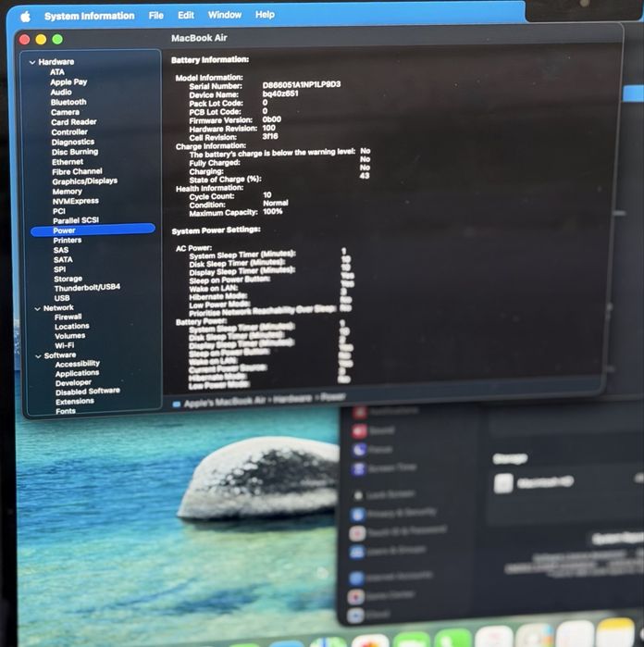Select Disc Burning in the sidebar
Screen dimensions: 644x647
(x=75, y=152)
